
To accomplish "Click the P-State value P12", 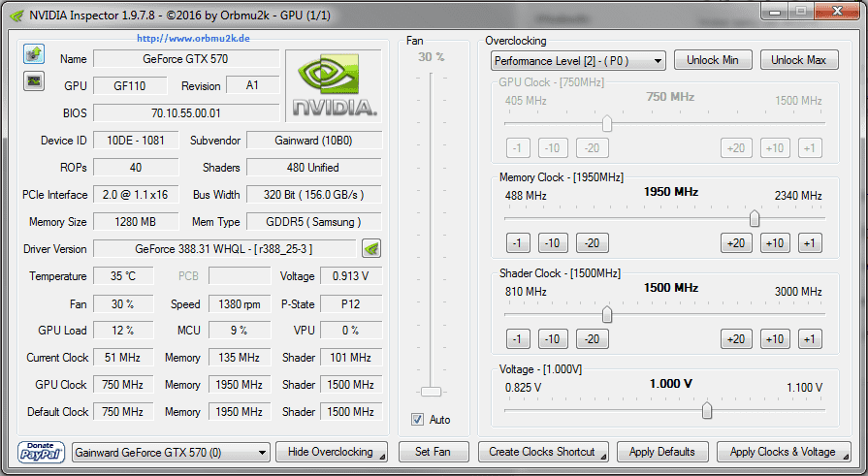I will [351, 303].
